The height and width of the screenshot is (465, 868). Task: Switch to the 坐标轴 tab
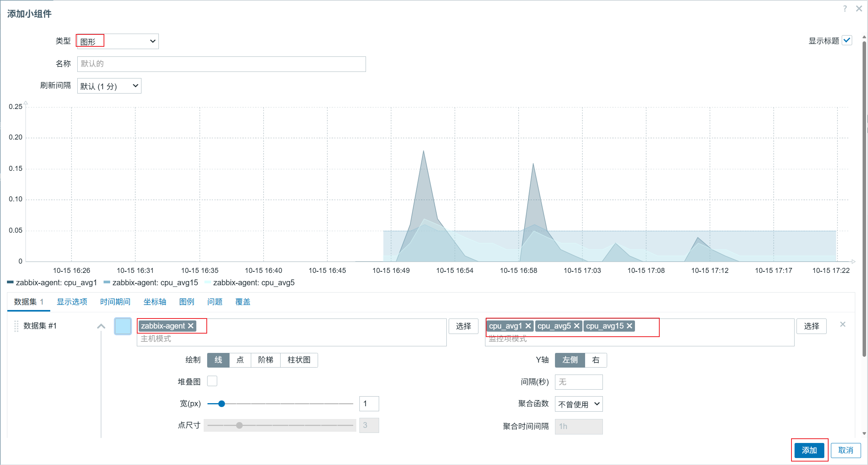(155, 301)
